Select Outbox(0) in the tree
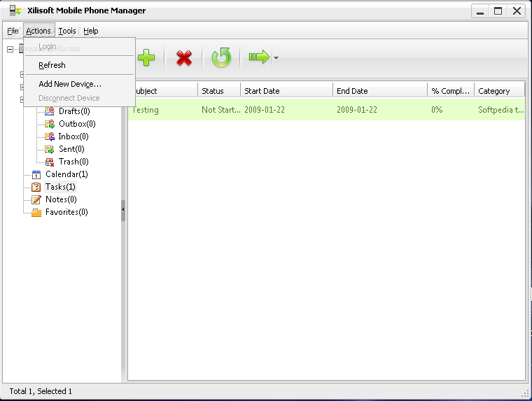The height and width of the screenshot is (401, 532). tap(78, 124)
